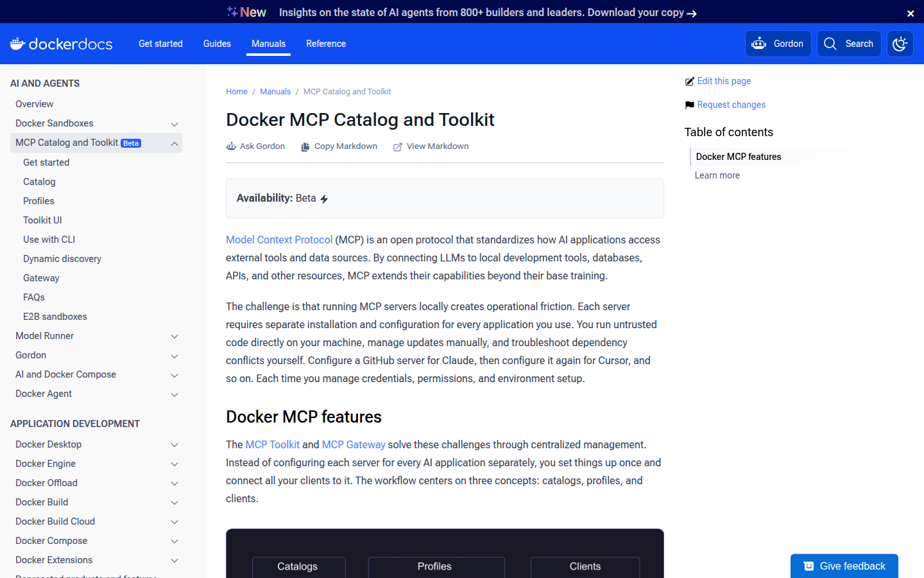Open the Use with CLI page

(49, 240)
